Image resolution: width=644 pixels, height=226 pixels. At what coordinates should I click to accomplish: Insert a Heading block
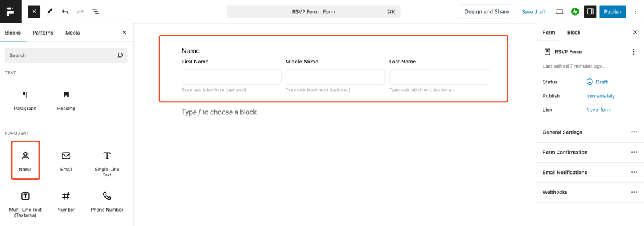(x=66, y=100)
